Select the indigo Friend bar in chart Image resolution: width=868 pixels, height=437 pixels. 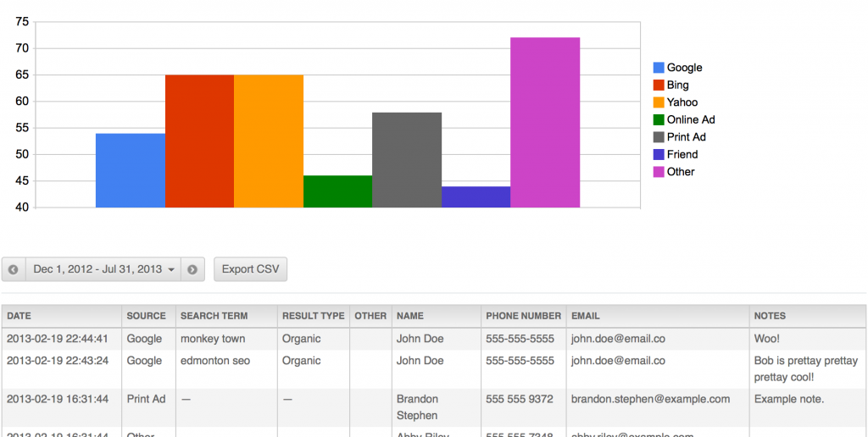(x=476, y=197)
